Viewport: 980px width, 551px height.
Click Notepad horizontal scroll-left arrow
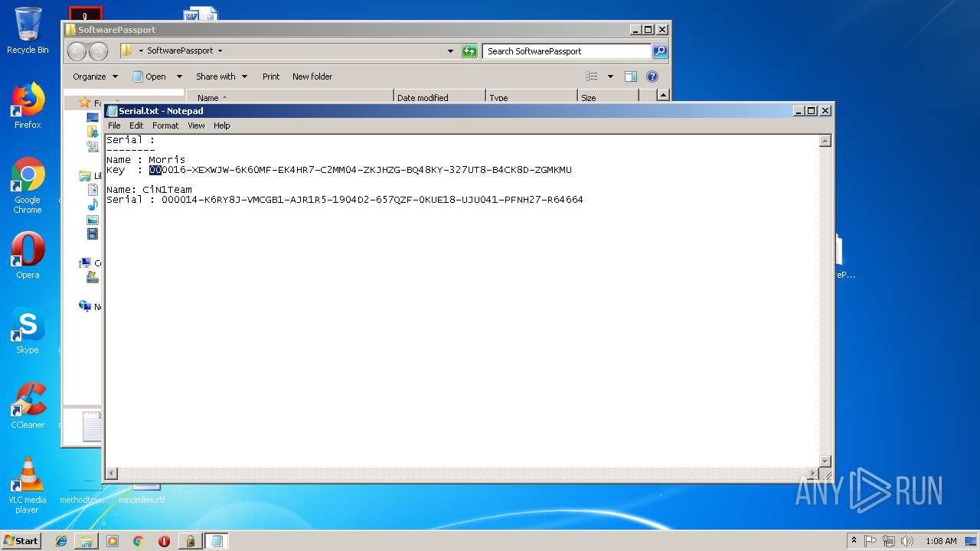point(112,473)
